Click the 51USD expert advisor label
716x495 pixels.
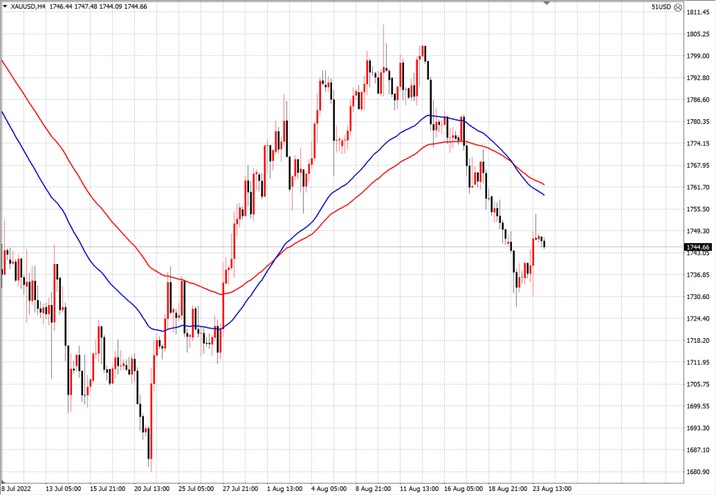click(x=662, y=7)
